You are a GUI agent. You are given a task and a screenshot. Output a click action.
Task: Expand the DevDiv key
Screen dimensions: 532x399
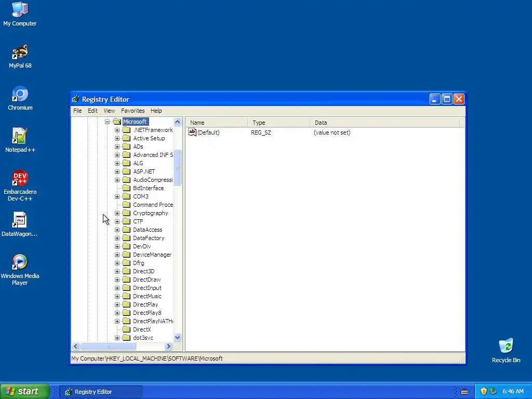[x=117, y=246]
